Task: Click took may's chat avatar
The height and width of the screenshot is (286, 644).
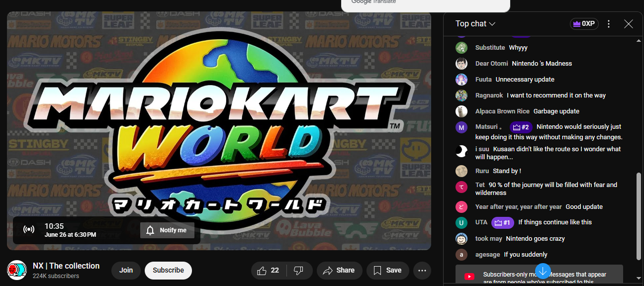Action: tap(461, 239)
